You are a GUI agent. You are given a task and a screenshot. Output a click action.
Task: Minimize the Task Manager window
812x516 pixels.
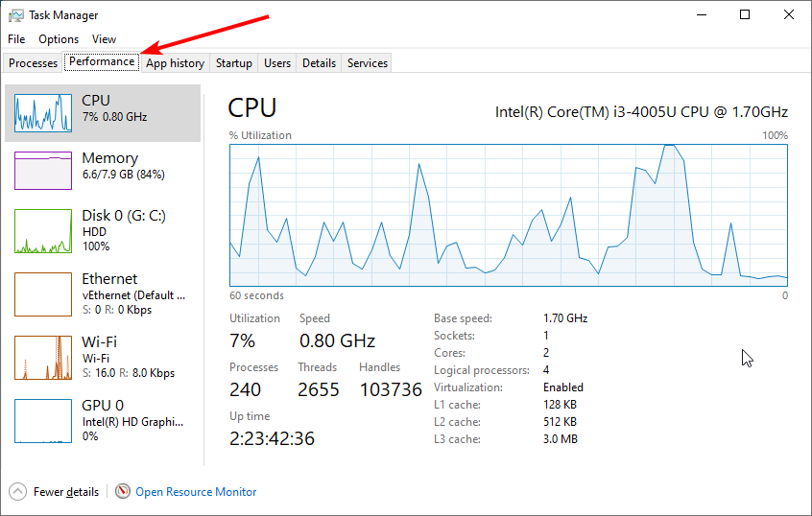coord(702,14)
